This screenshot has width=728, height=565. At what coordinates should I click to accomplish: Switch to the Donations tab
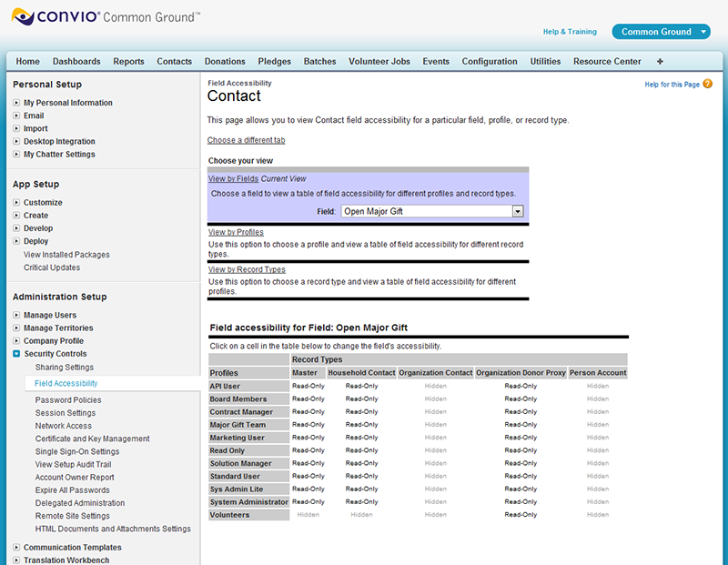pos(225,62)
